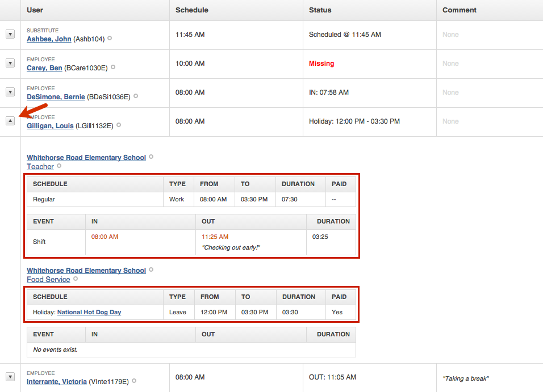Open Ashbee, John user profile link
This screenshot has height=392, width=543.
[x=48, y=39]
